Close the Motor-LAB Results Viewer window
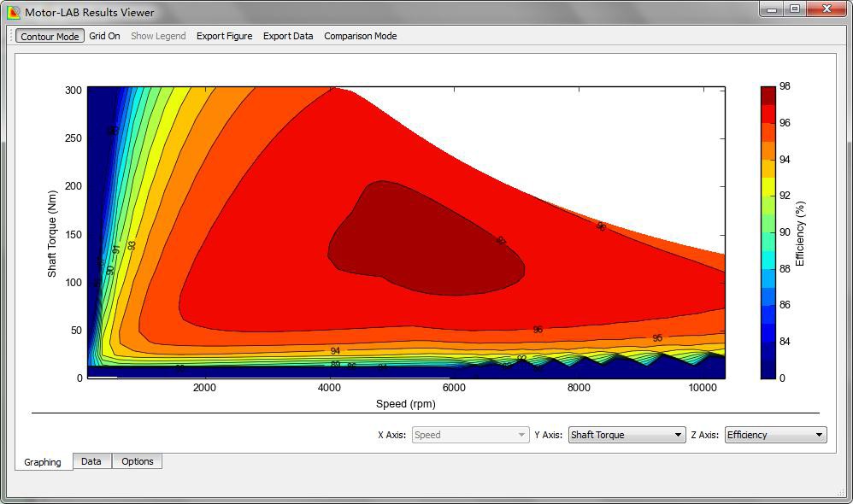The height and width of the screenshot is (504, 853). click(827, 9)
